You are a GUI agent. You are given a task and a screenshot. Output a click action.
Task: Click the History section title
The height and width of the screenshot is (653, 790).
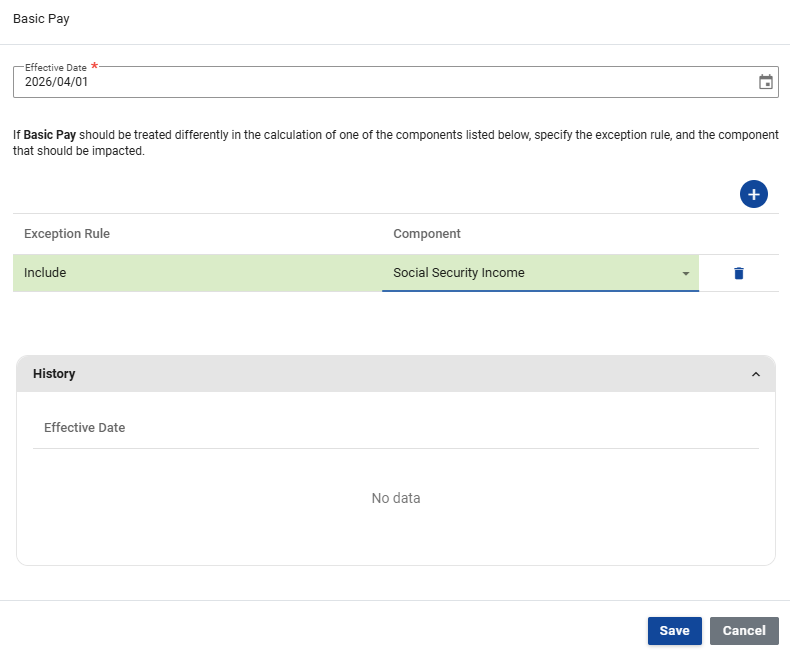click(54, 374)
